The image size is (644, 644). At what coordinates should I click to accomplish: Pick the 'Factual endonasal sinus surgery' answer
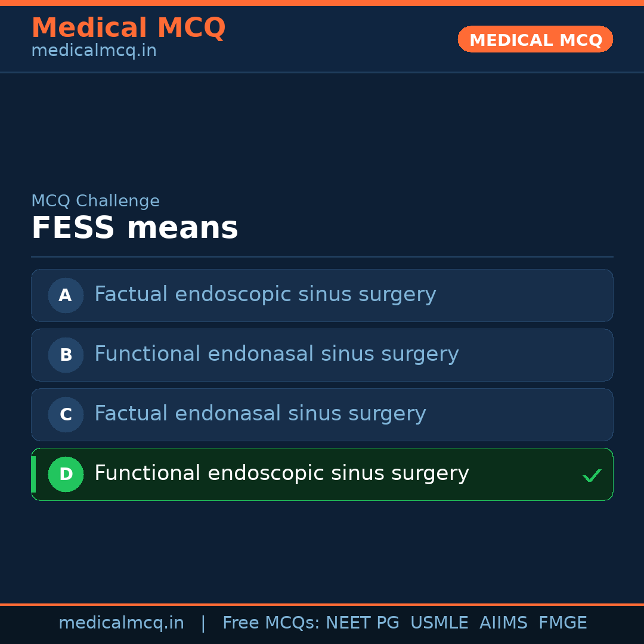pos(260,414)
